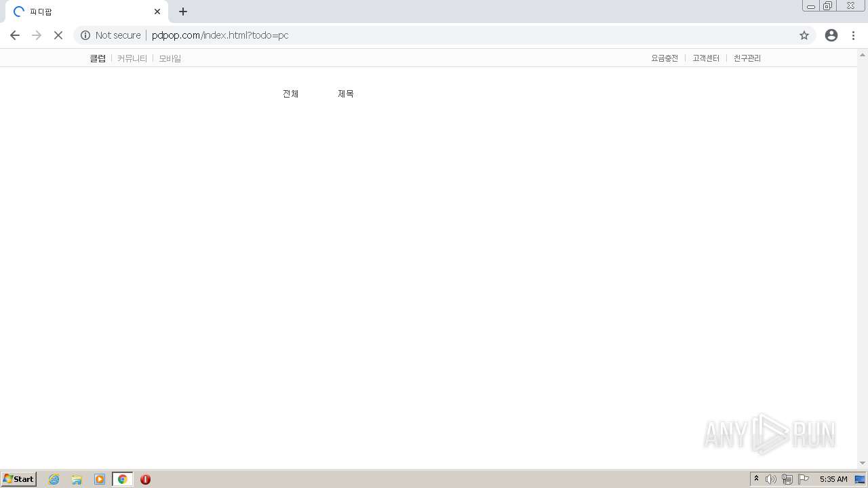Minimize the Chrome window
This screenshot has height=488, width=868.
[x=811, y=6]
